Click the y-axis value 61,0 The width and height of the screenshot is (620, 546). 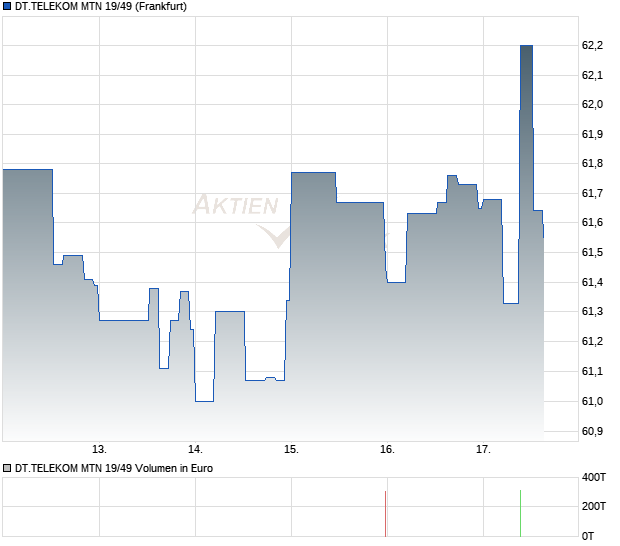coord(592,401)
